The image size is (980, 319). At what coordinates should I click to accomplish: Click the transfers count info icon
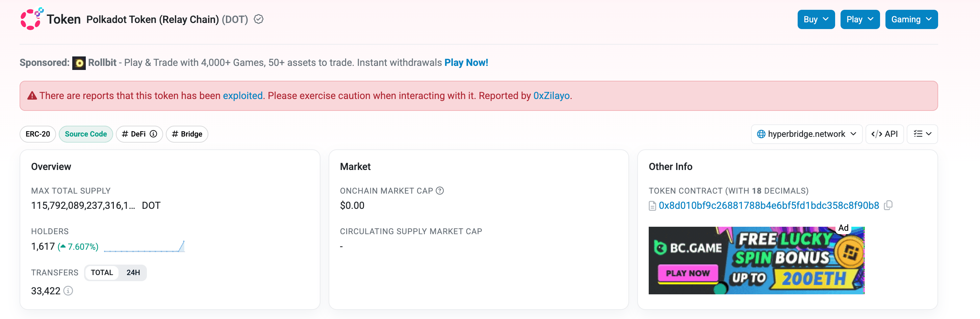[68, 291]
